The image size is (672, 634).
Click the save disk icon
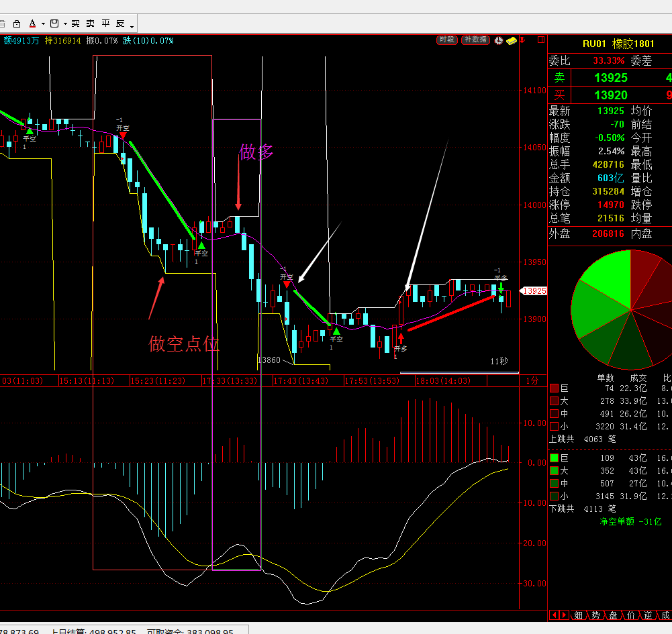(x=54, y=23)
